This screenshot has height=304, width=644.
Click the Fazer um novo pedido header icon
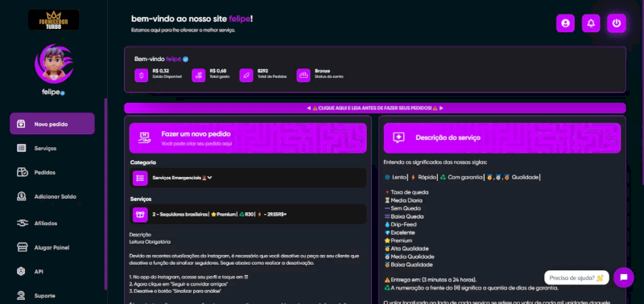pos(144,138)
